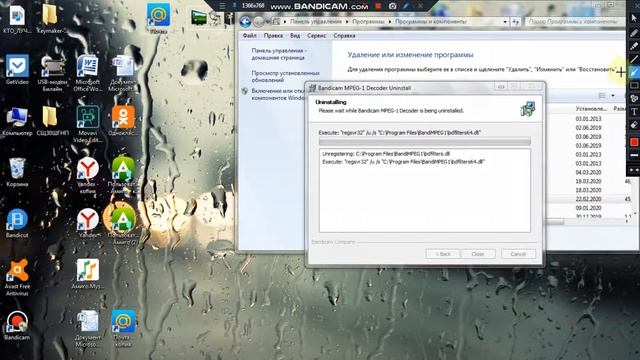The image size is (640, 360).
Task: Open the view options dropdown arrow
Action: (613, 96)
